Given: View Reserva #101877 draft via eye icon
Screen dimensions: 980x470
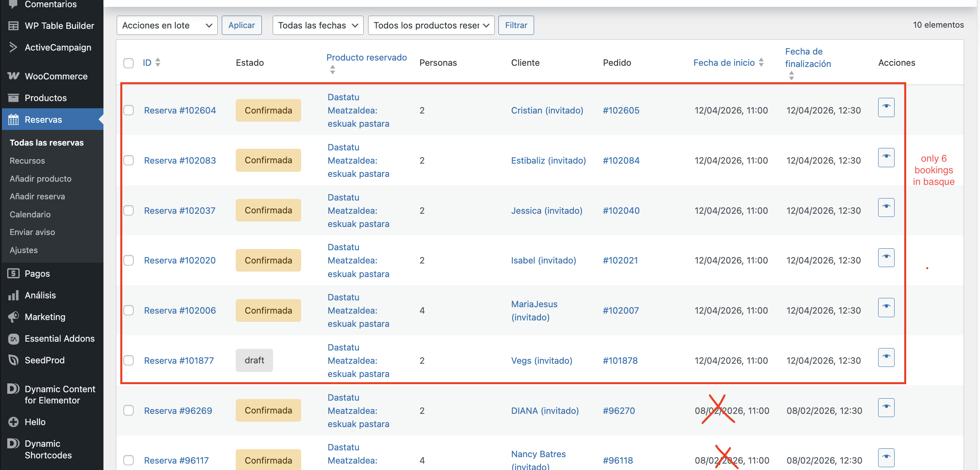Looking at the screenshot, I should click(886, 357).
